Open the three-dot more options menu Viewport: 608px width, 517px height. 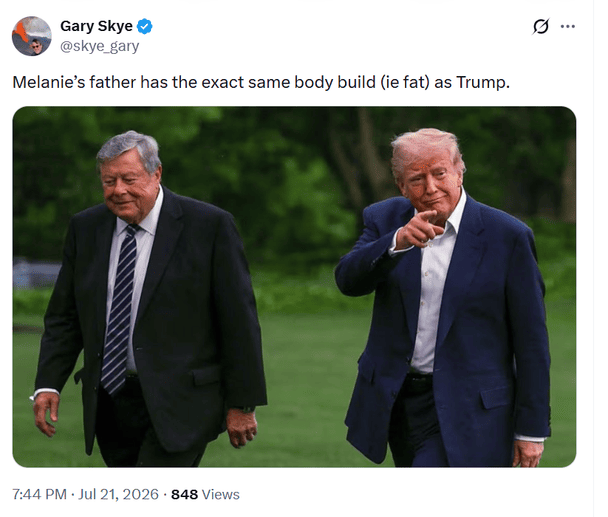point(568,26)
